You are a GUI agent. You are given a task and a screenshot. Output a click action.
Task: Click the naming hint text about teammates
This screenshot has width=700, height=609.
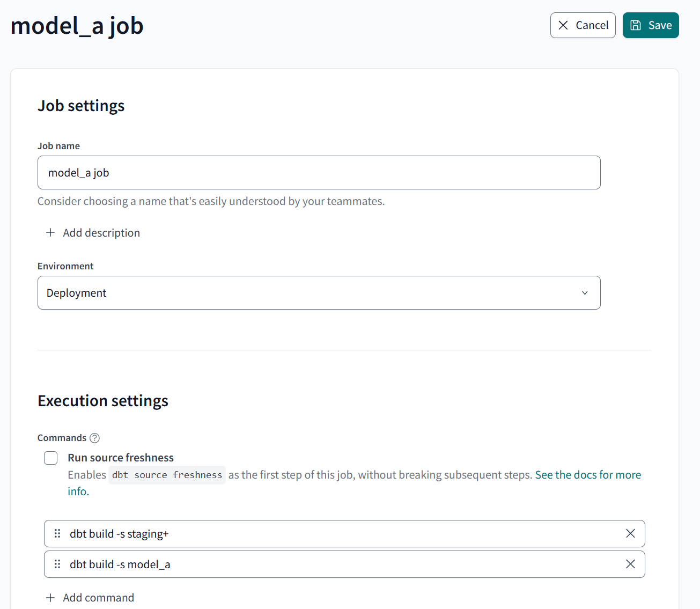(x=211, y=201)
